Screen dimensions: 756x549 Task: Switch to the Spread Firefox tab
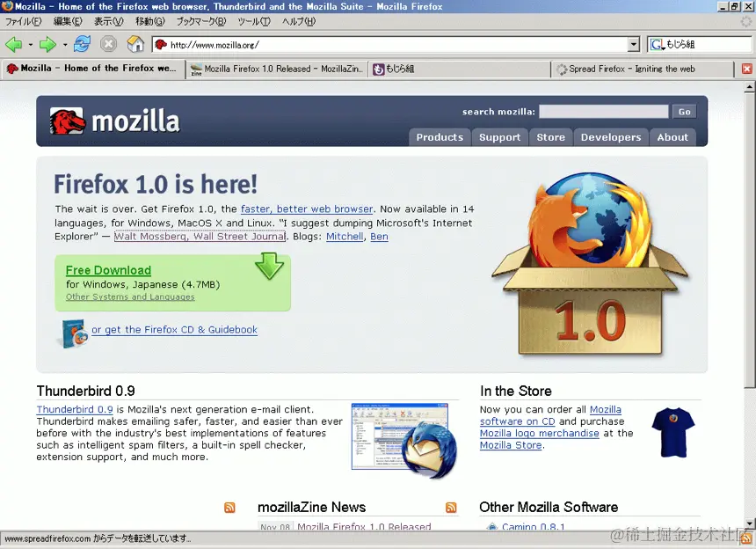point(643,69)
